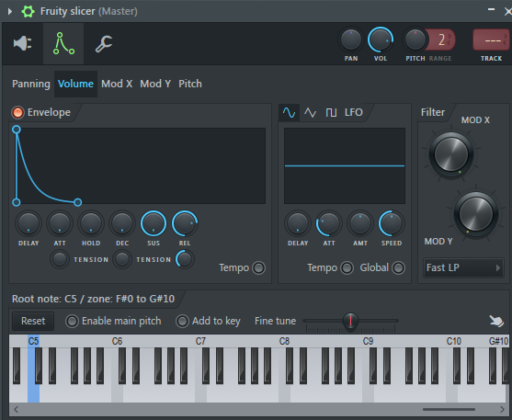
Task: Toggle Enable main pitch
Action: (x=72, y=322)
